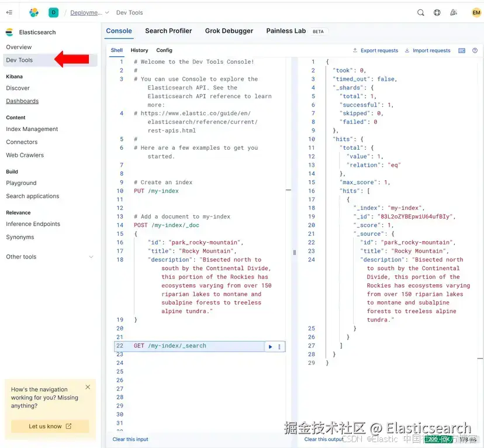Select the Config sub-tab

(x=164, y=50)
